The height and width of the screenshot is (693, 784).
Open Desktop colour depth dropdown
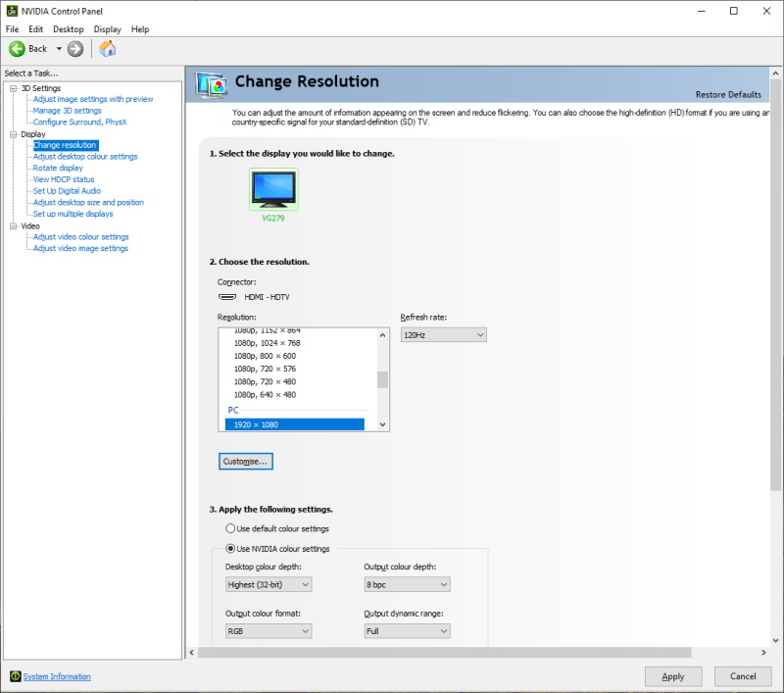(x=269, y=584)
